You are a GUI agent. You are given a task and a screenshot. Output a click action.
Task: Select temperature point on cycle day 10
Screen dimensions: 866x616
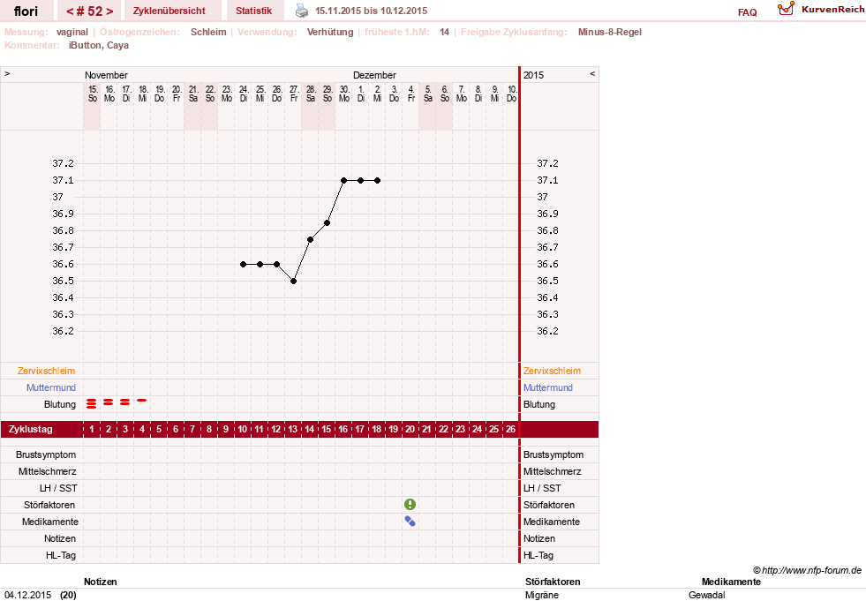tap(244, 265)
